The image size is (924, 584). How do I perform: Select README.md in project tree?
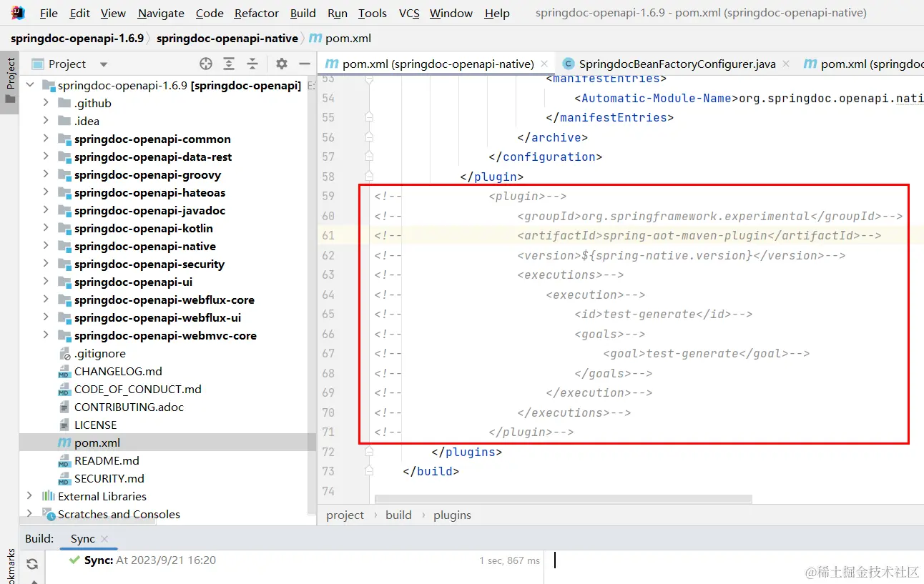(x=107, y=460)
